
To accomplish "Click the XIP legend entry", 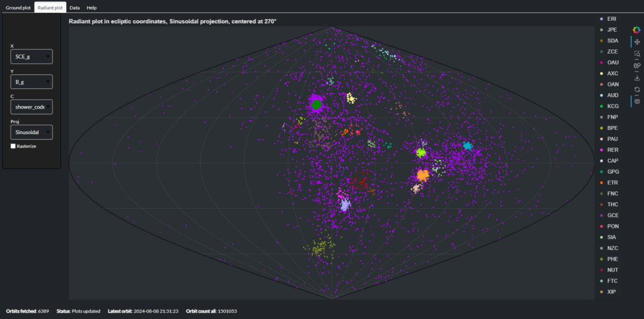I will pos(612,292).
